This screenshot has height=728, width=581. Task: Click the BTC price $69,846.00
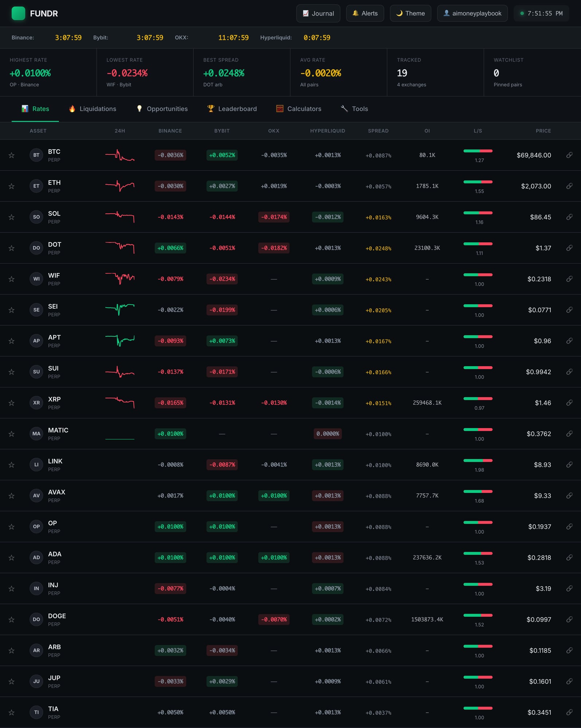[534, 155]
